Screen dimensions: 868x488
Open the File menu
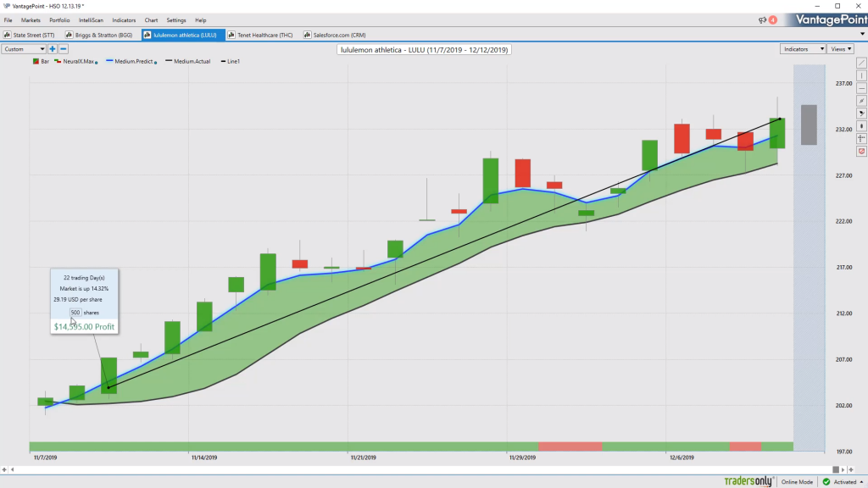coord(8,20)
